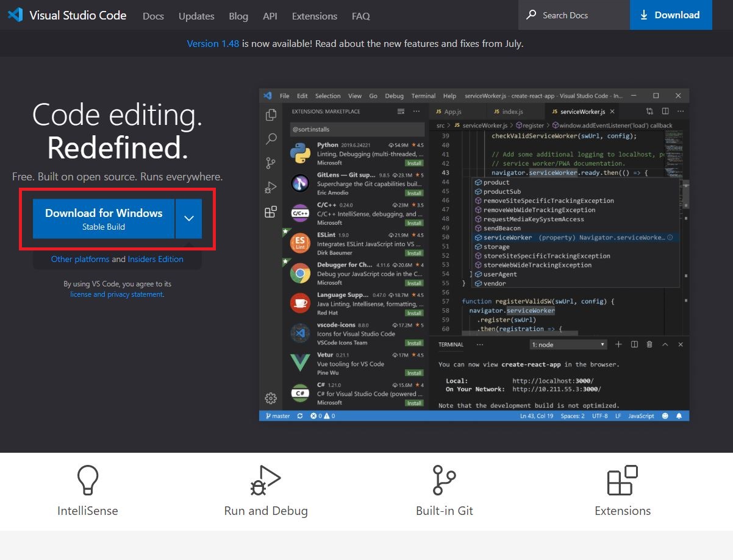Open Source Control icon in the activity bar
The image size is (733, 560).
tap(271, 163)
